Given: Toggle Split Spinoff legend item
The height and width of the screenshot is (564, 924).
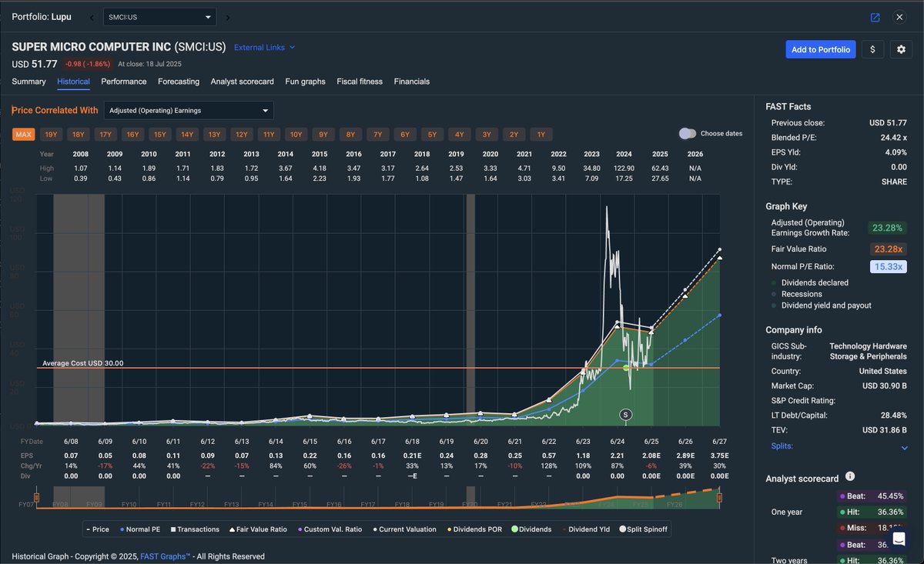Looking at the screenshot, I should [643, 529].
